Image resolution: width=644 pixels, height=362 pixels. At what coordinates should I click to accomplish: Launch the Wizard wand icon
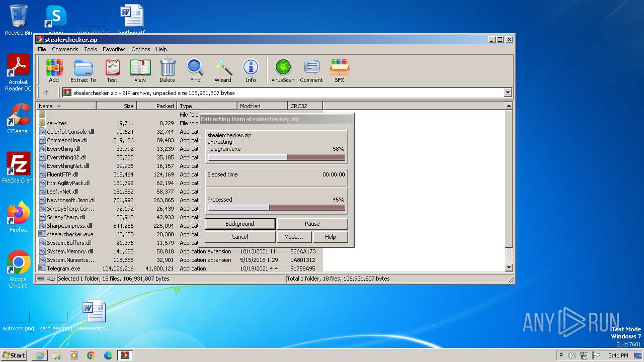223,70
